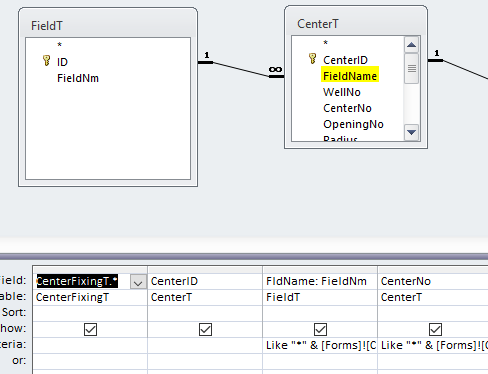Select the join line between FieldT and CenterT
The image size is (488, 374).
point(241,69)
